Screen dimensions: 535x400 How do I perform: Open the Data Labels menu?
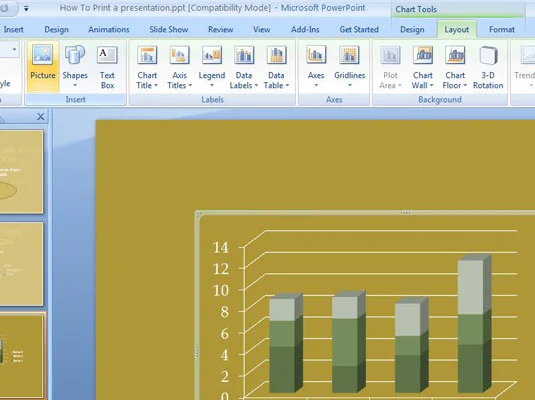pyautogui.click(x=244, y=67)
